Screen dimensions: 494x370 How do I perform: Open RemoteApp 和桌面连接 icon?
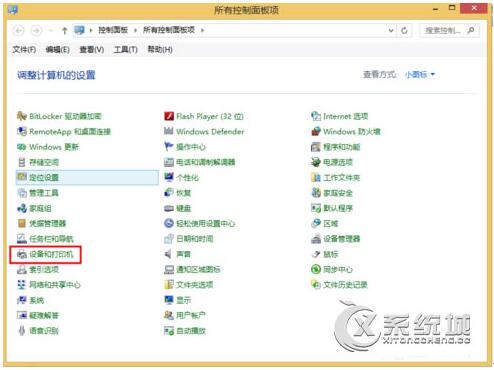(22, 131)
